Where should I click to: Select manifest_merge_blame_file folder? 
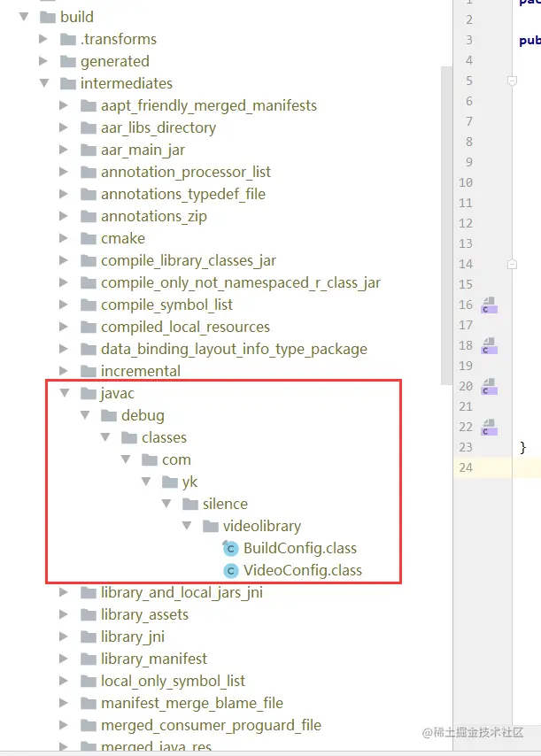coord(192,703)
